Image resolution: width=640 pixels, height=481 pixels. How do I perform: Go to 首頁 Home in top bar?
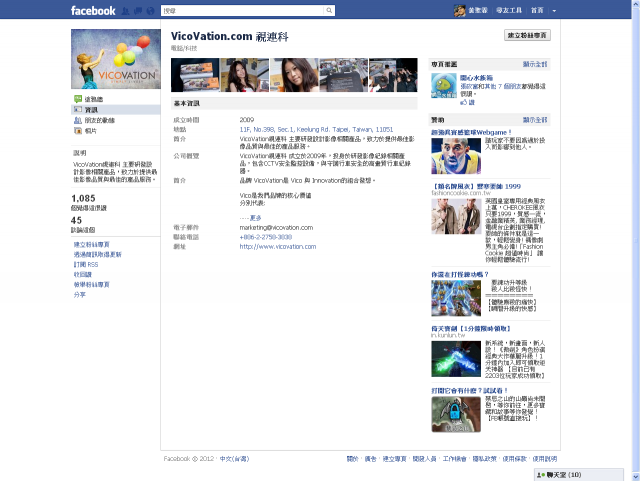click(x=537, y=11)
